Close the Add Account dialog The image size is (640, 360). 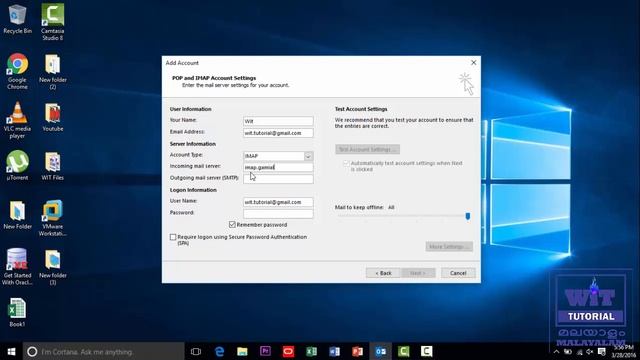(473, 62)
